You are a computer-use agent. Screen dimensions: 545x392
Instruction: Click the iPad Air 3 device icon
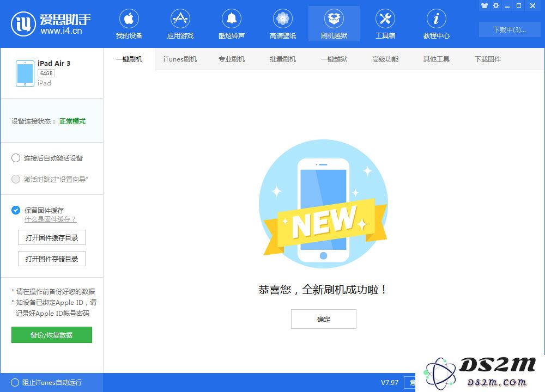click(25, 73)
